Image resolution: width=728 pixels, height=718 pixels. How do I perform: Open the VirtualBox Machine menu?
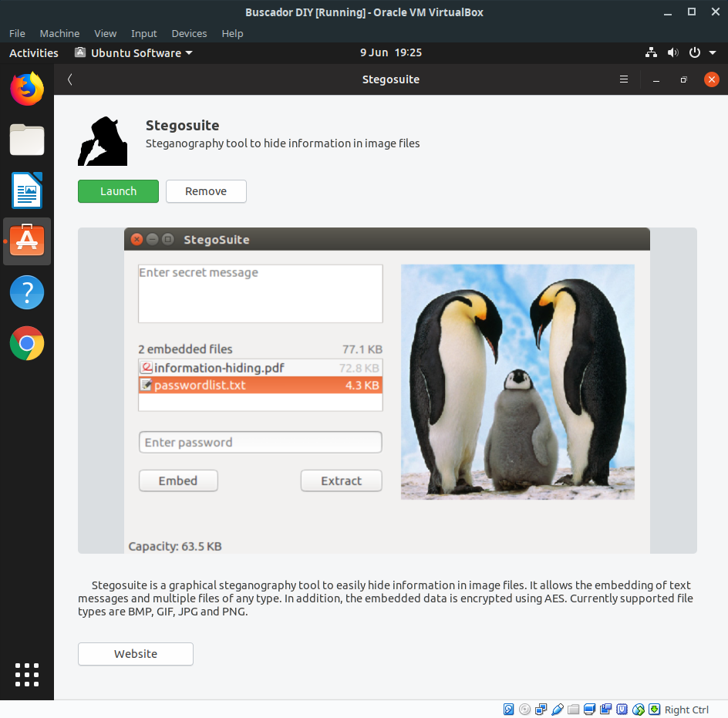point(59,33)
